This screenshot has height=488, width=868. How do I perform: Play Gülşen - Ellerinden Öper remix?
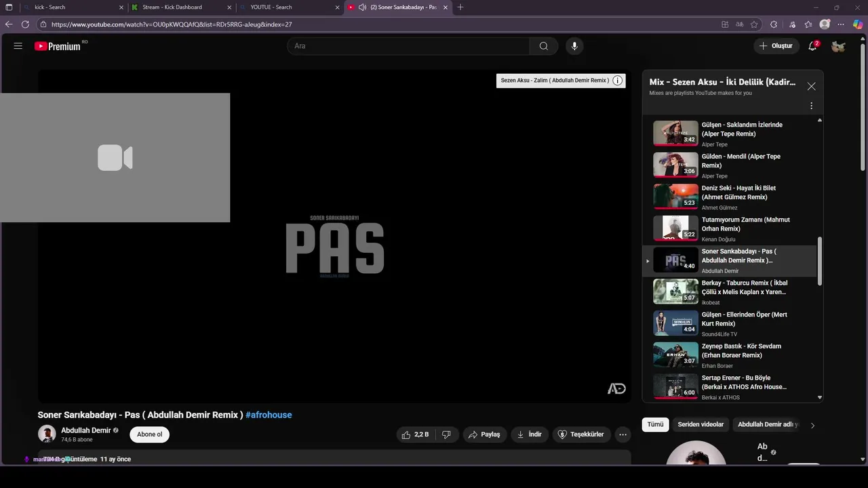tap(730, 324)
